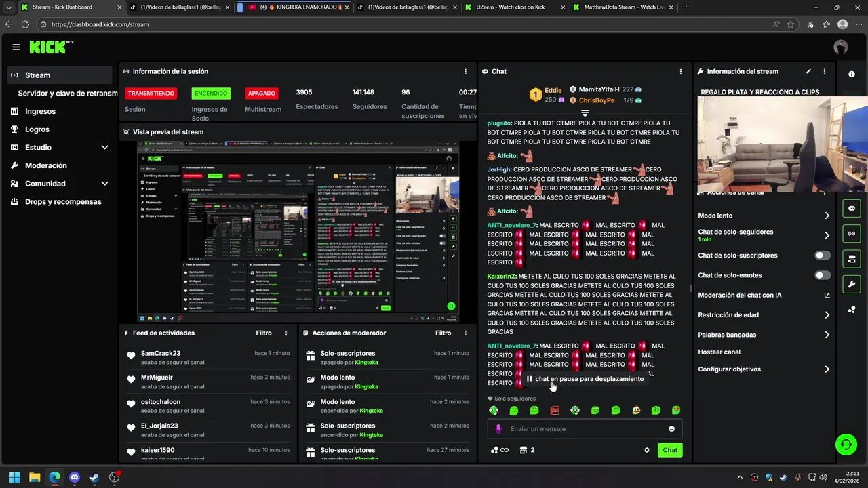Open the three-dot menu of Chat panel
This screenshot has height=488, width=868.
coord(681,71)
